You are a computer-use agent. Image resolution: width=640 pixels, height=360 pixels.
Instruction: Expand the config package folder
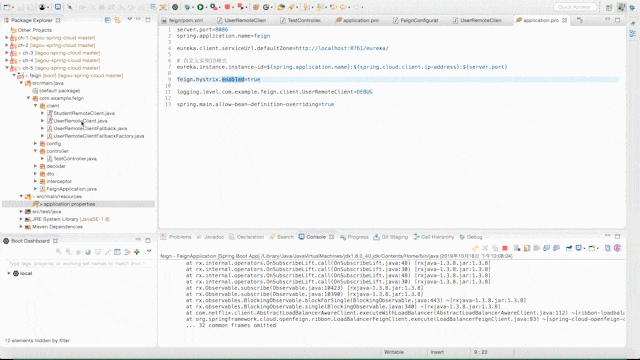tap(36, 144)
